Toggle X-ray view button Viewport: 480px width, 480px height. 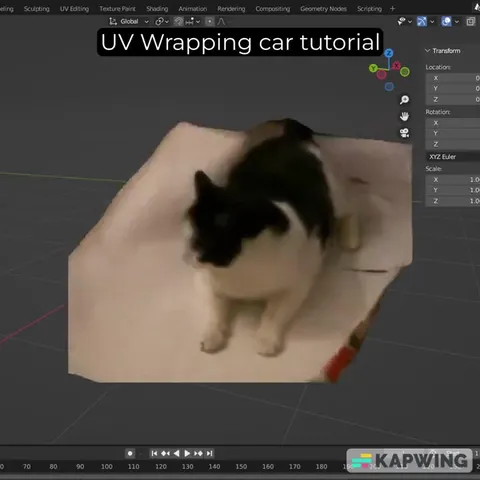[x=471, y=22]
